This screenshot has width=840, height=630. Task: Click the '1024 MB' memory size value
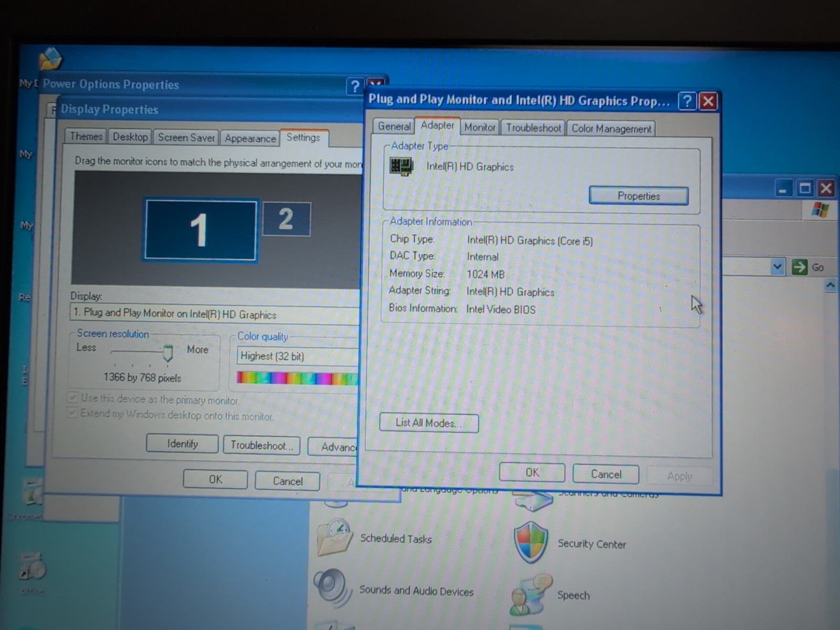(486, 274)
